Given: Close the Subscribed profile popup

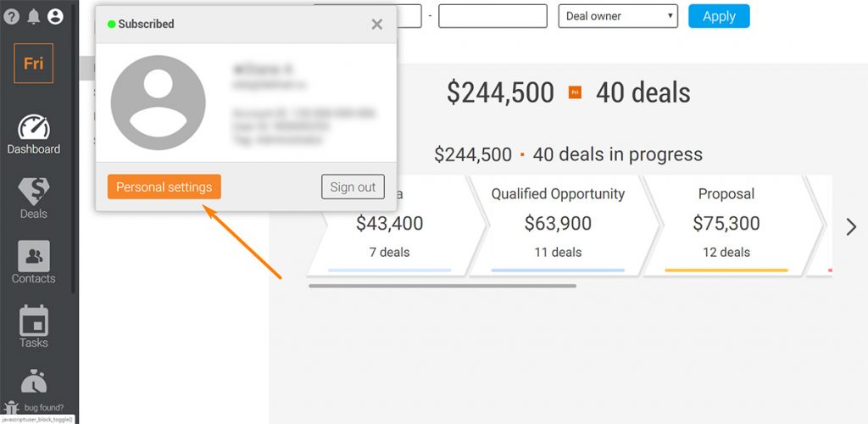Looking at the screenshot, I should click(377, 25).
